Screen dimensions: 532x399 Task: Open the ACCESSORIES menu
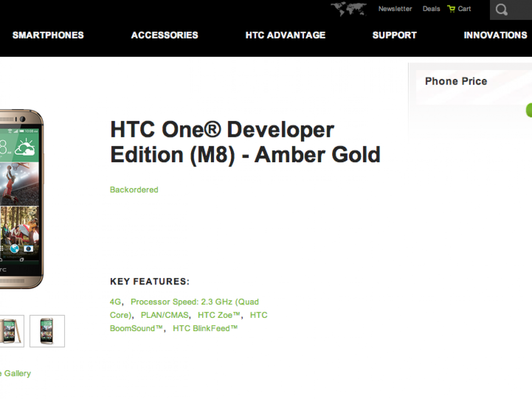coord(164,35)
